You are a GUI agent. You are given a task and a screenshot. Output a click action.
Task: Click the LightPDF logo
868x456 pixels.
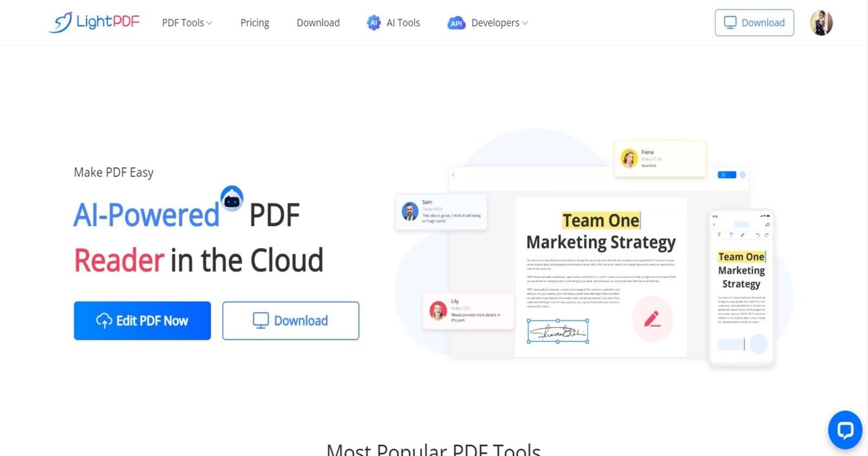click(x=94, y=22)
